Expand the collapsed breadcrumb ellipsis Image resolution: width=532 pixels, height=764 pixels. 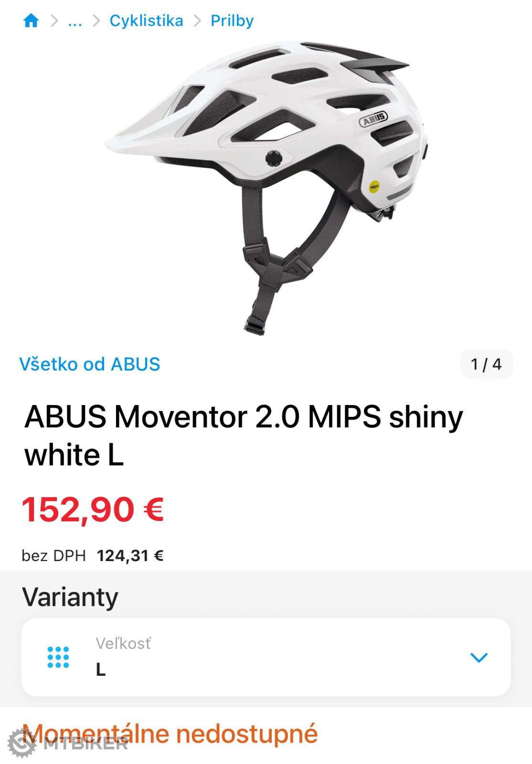pyautogui.click(x=75, y=21)
